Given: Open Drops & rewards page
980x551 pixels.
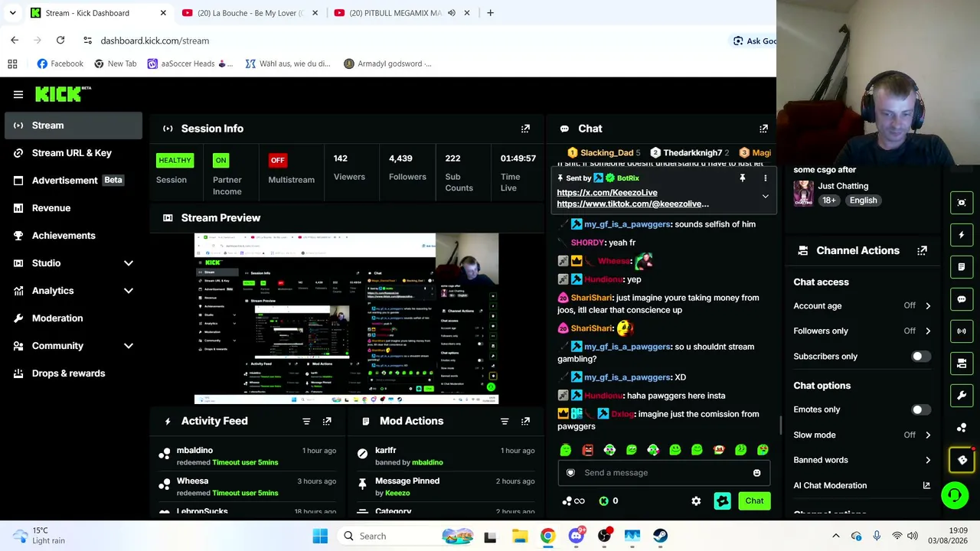Looking at the screenshot, I should [73, 373].
